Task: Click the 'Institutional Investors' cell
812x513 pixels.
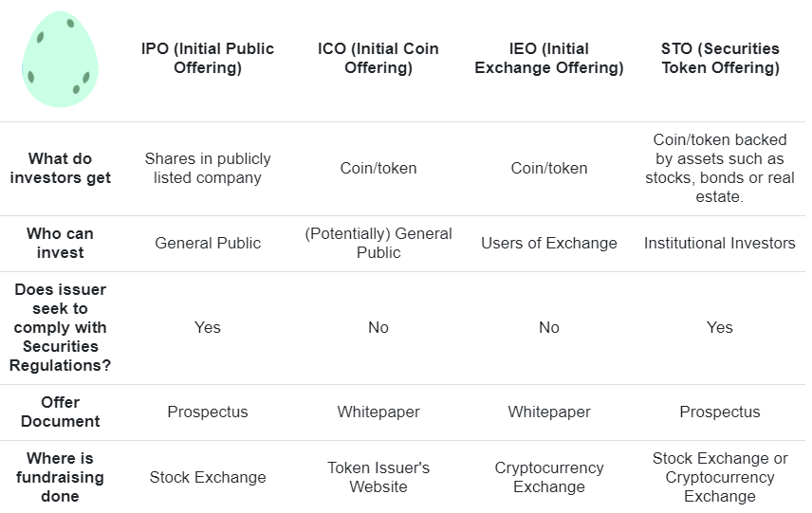Action: pyautogui.click(x=720, y=244)
